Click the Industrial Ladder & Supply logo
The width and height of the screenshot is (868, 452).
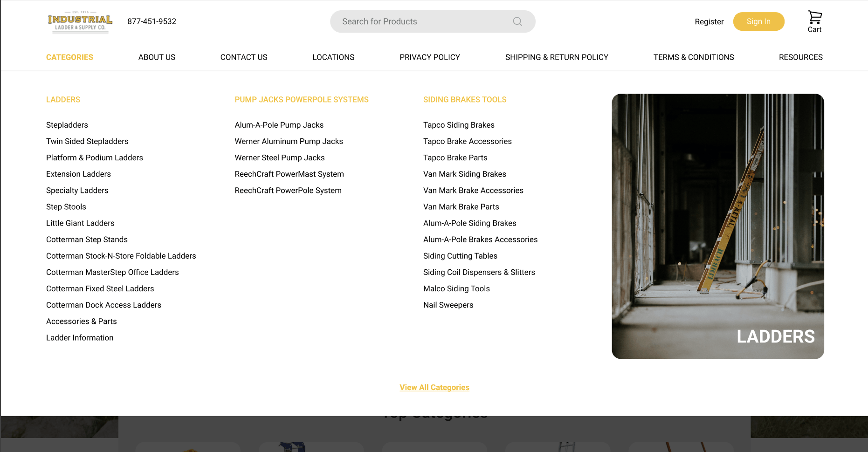click(80, 21)
